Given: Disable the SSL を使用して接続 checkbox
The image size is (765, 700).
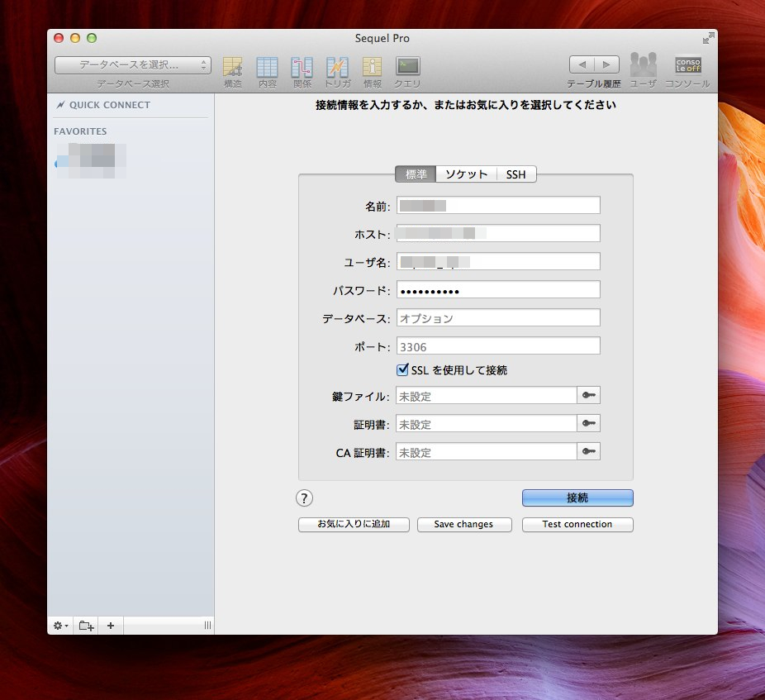Looking at the screenshot, I should click(403, 370).
